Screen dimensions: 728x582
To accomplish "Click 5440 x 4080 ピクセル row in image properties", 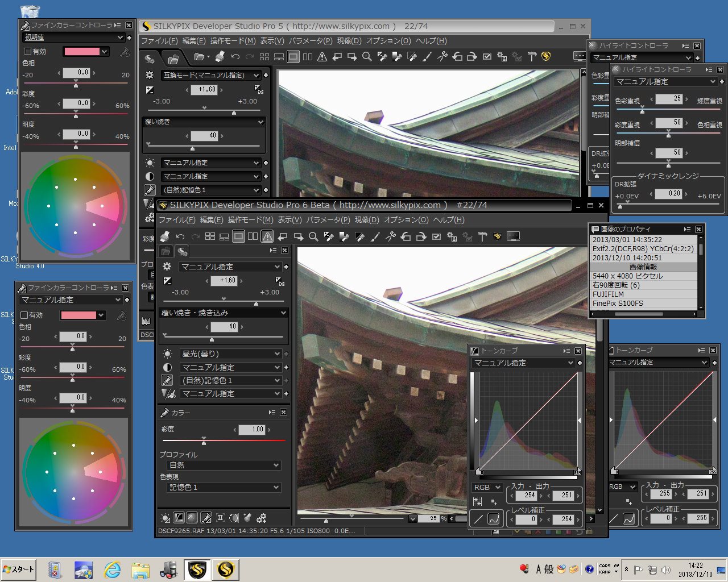I will [x=644, y=276].
